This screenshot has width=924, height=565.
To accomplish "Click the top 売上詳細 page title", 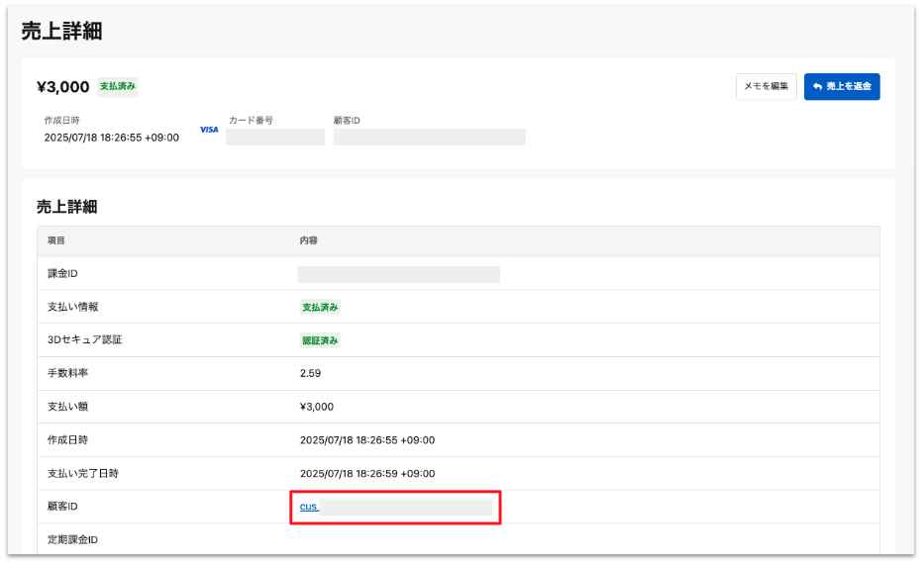I will click(61, 32).
